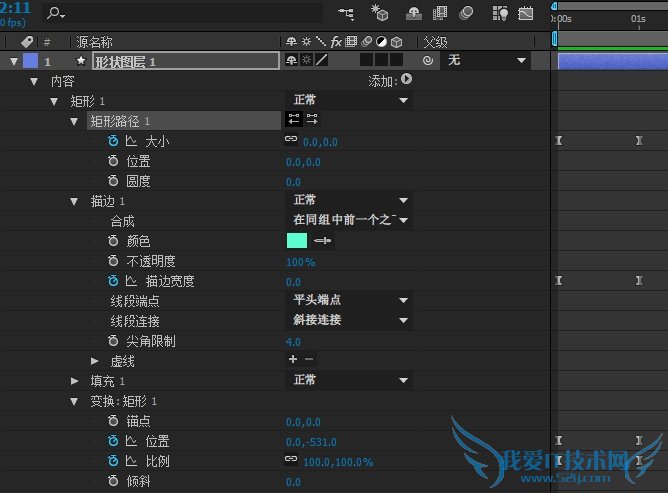The height and width of the screenshot is (493, 668).
Task: Toggle 比例 constrain proportions link
Action: pos(291,459)
